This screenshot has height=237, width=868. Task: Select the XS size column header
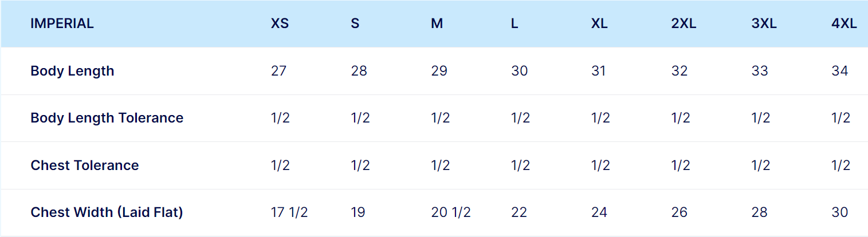coord(280,24)
